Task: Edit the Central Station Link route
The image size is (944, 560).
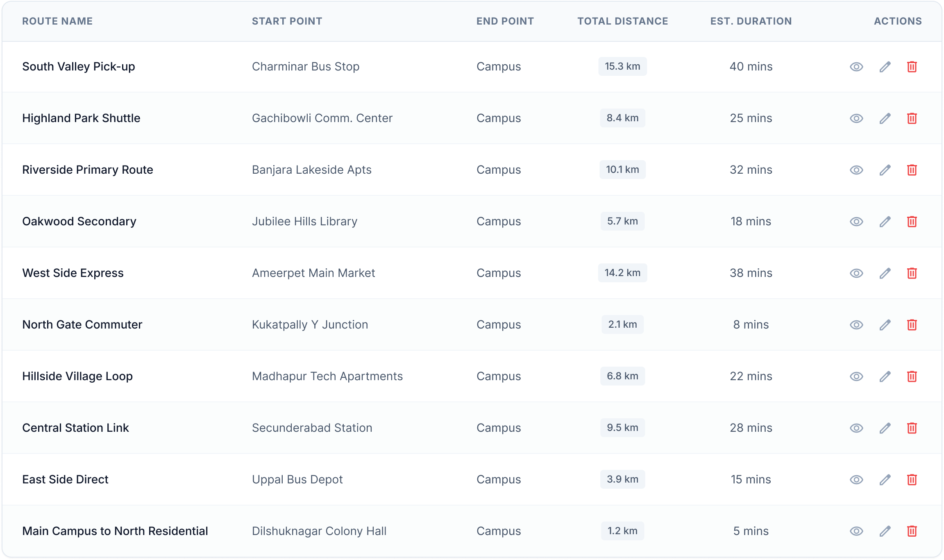Action: [x=885, y=428]
